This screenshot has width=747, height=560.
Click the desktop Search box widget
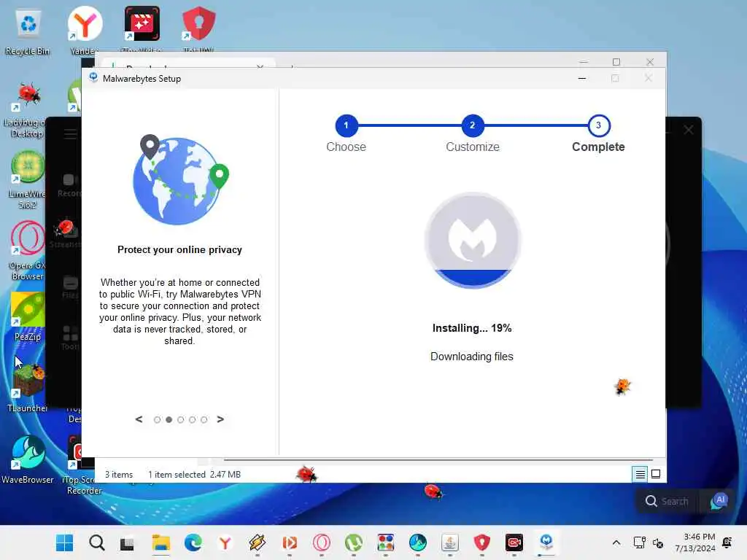click(x=669, y=502)
